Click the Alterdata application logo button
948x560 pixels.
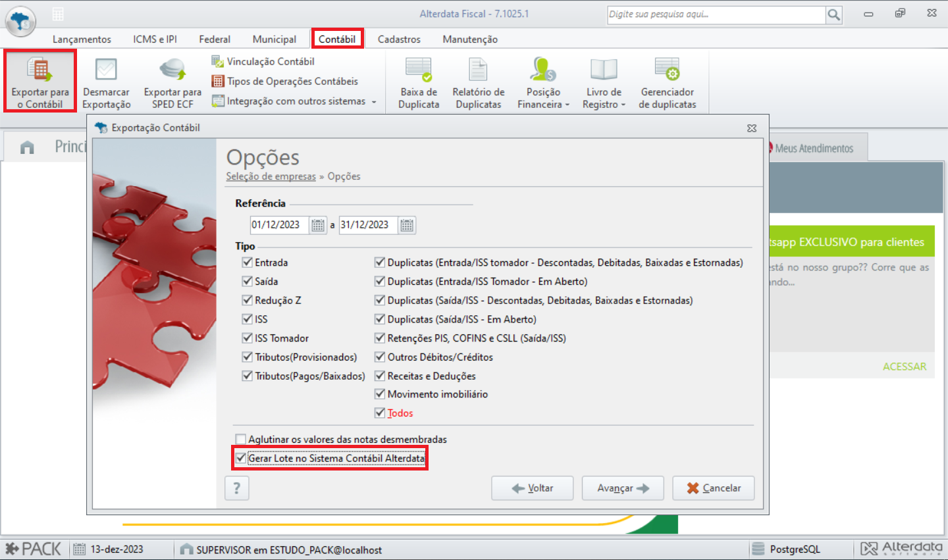tap(21, 20)
